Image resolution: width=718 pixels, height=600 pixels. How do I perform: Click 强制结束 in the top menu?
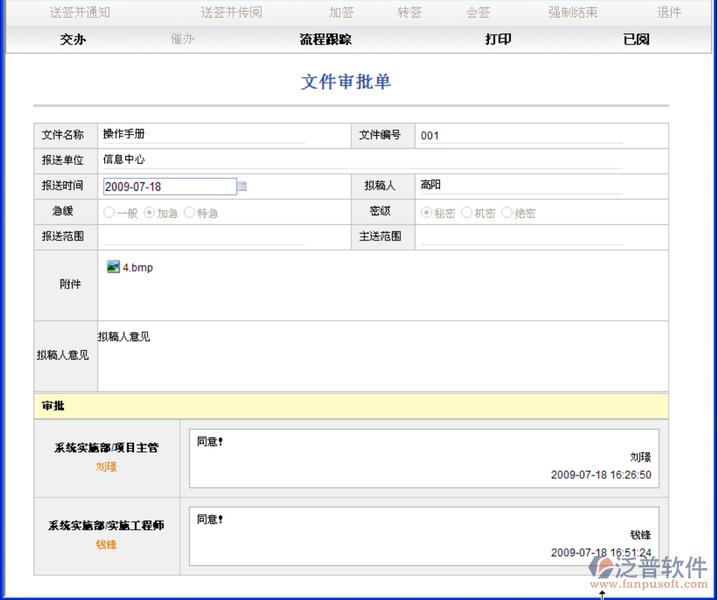[x=573, y=13]
